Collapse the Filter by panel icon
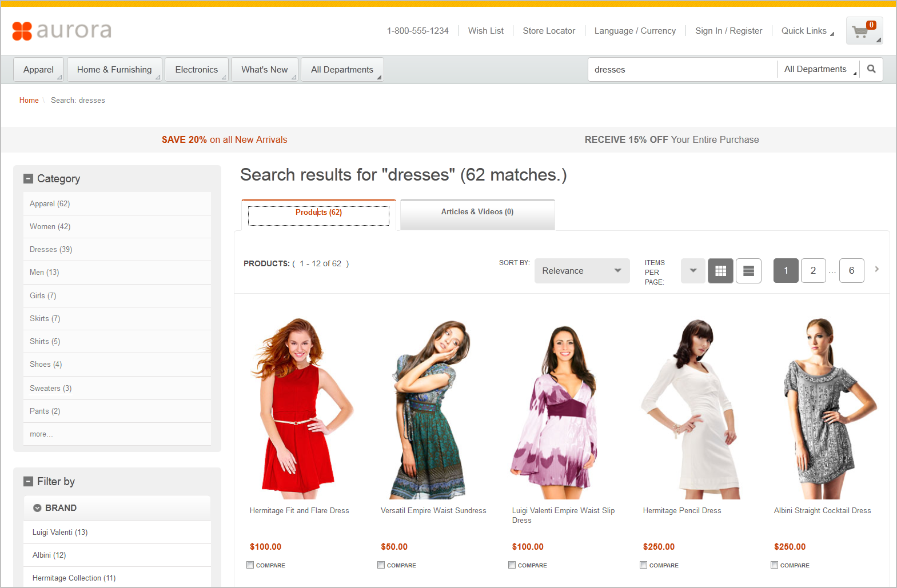 click(28, 482)
